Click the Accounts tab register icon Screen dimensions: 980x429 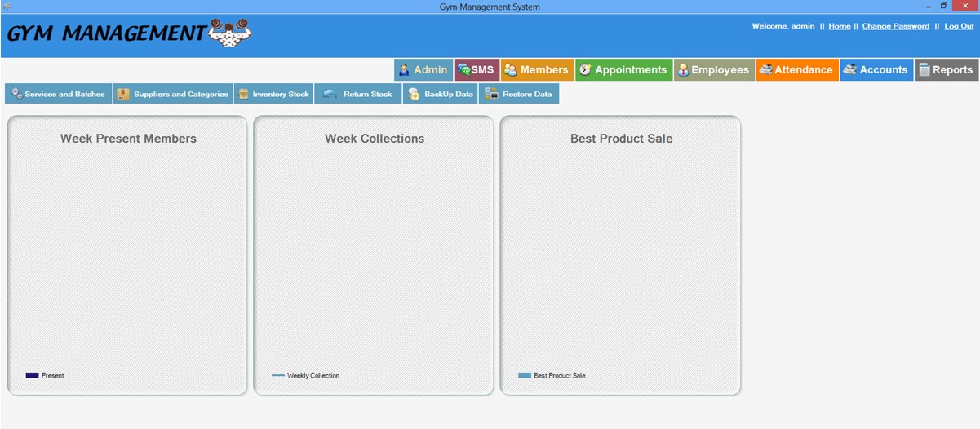point(849,70)
